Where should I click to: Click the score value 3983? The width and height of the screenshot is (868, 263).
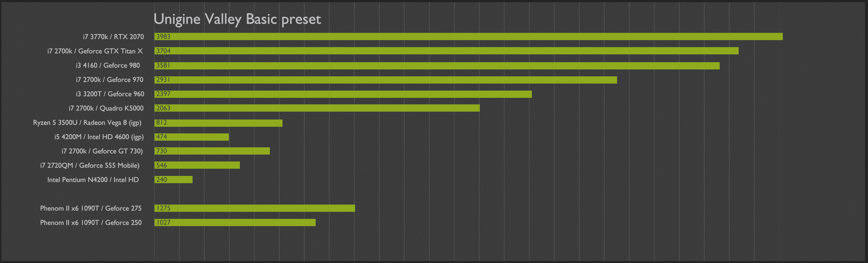click(163, 37)
